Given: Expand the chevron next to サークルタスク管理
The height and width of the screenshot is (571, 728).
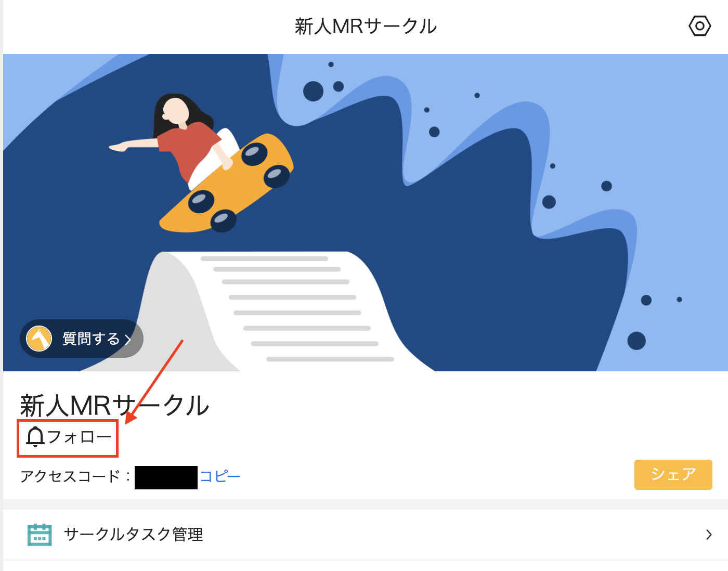Looking at the screenshot, I should pos(709,535).
